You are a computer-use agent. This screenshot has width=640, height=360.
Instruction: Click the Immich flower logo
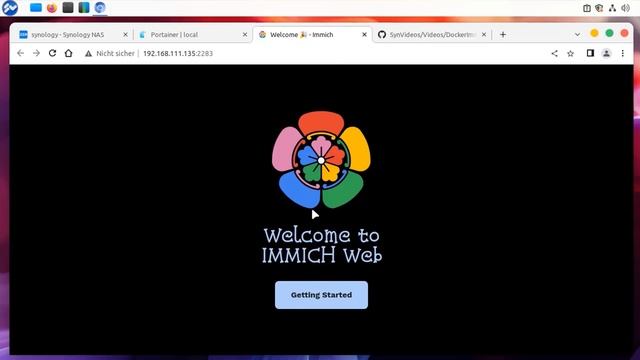(321, 160)
